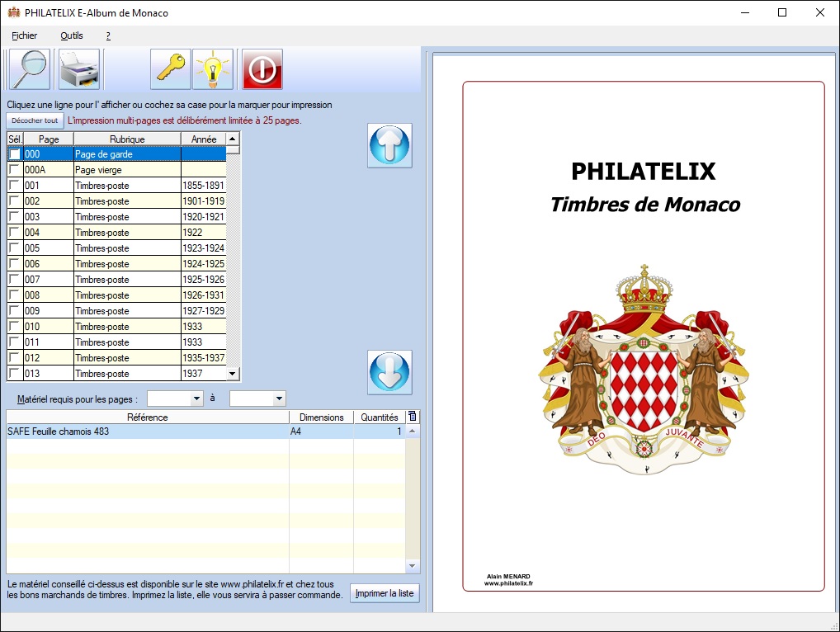Click the Quantités column header
Screen dimensions: 840x632
[x=380, y=417]
